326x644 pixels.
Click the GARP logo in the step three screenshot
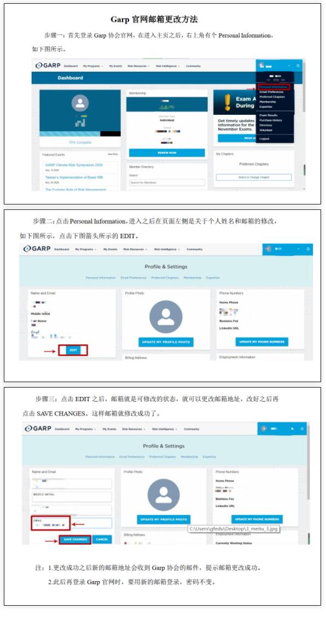(38, 429)
